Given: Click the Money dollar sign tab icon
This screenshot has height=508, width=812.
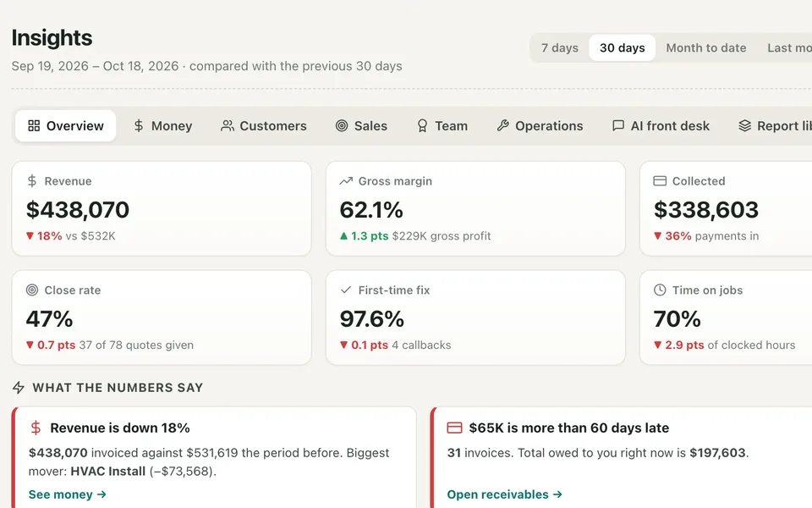Looking at the screenshot, I should tap(138, 126).
